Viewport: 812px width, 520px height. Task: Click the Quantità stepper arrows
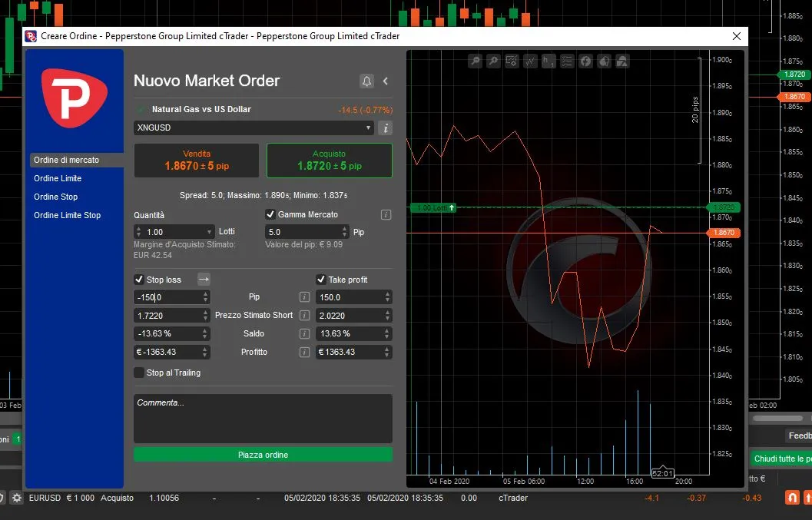coord(138,232)
